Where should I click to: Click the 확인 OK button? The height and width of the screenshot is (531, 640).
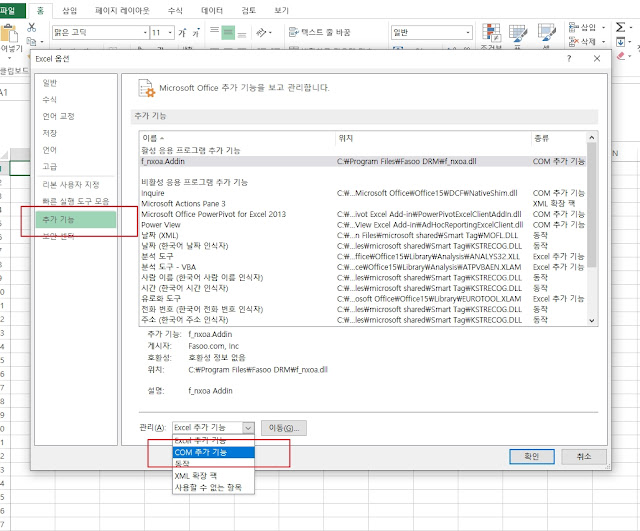(531, 456)
